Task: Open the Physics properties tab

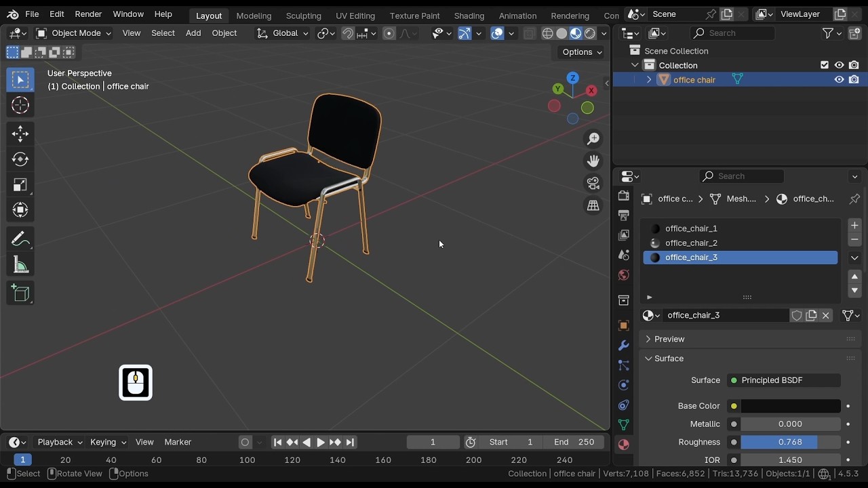Action: coord(623,385)
